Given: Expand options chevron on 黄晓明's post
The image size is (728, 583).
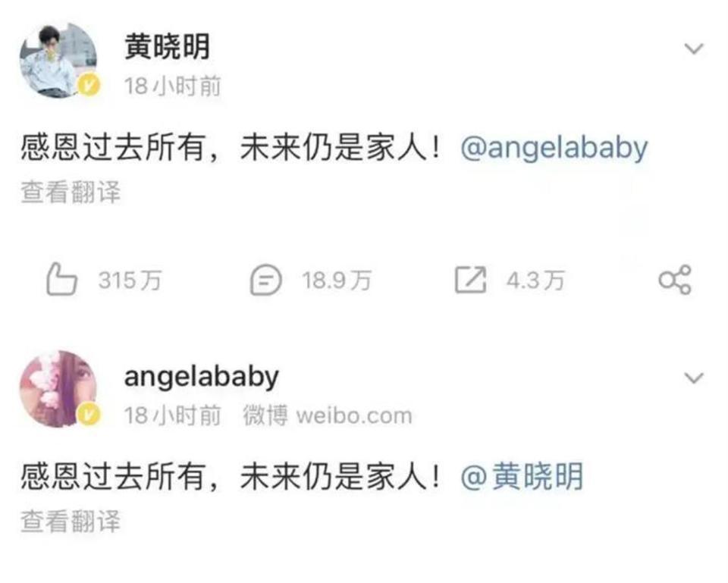Looking at the screenshot, I should pos(694,49).
